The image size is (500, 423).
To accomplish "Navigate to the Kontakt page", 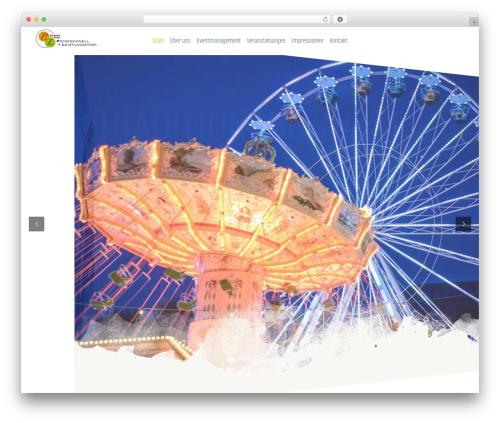I will [338, 41].
